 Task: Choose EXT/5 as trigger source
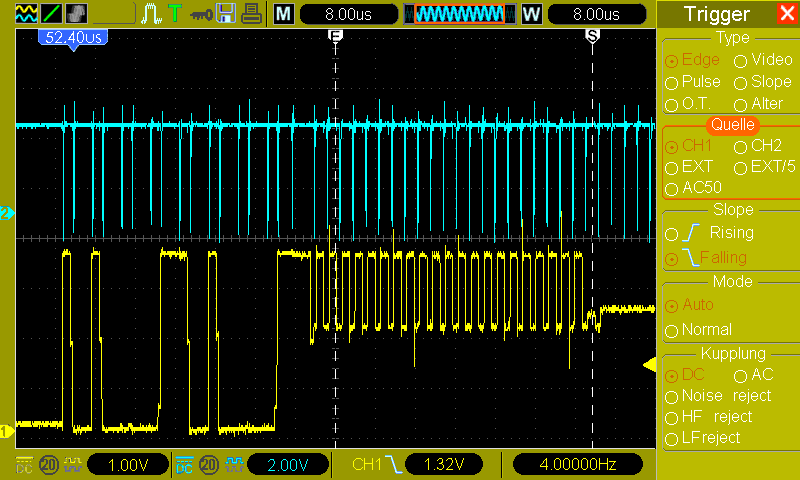click(x=765, y=167)
